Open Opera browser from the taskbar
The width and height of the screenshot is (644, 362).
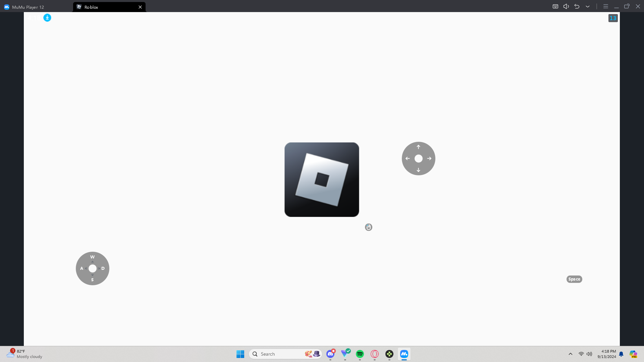(x=375, y=354)
